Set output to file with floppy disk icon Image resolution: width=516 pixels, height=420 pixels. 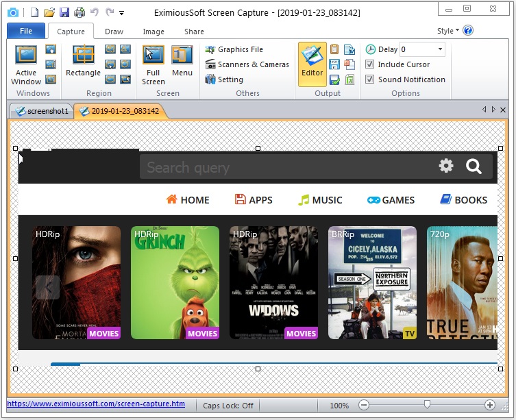(x=334, y=64)
